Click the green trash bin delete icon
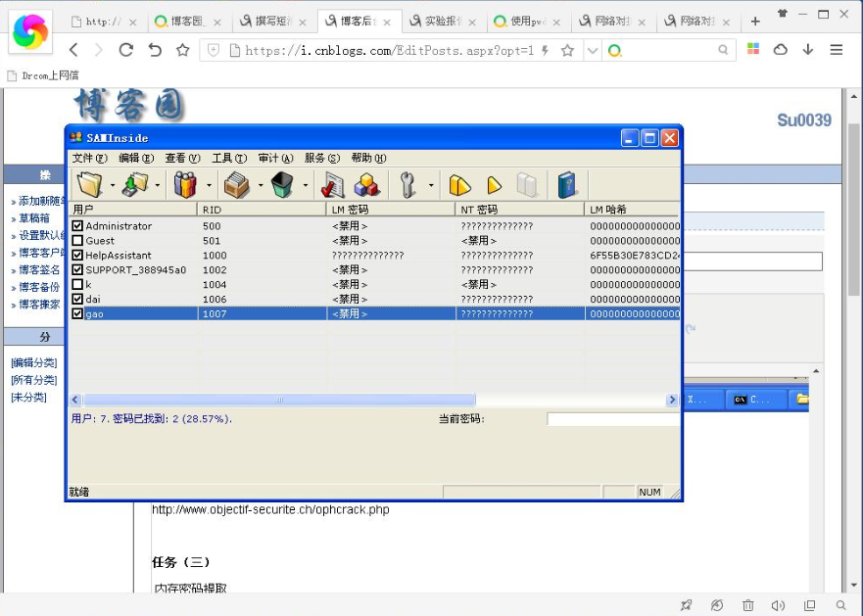This screenshot has width=863, height=616. tap(282, 184)
